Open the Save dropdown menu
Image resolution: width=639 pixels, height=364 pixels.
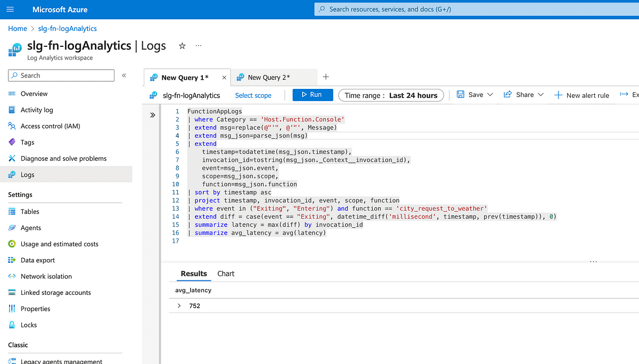click(475, 95)
